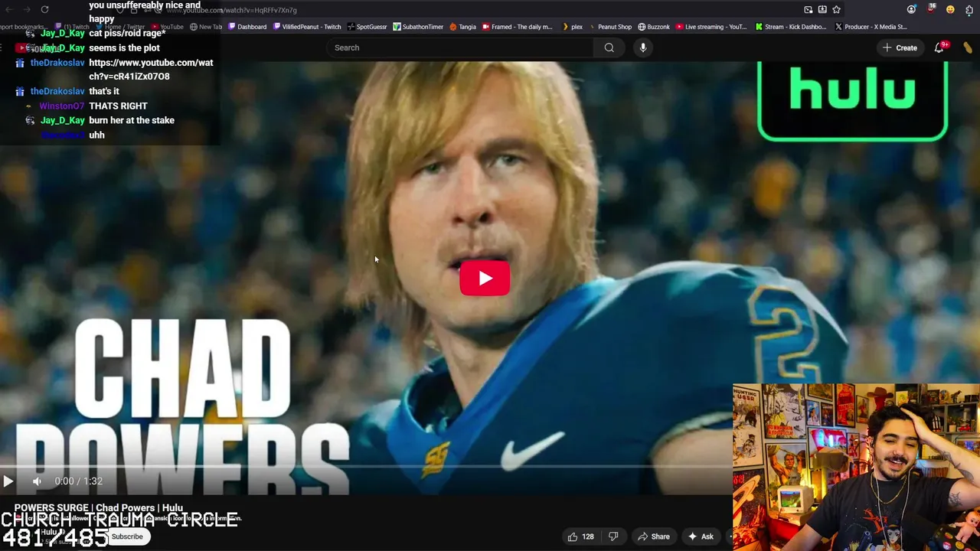The image size is (980, 551).
Task: Bookmark this page with the star icon
Action: click(836, 10)
